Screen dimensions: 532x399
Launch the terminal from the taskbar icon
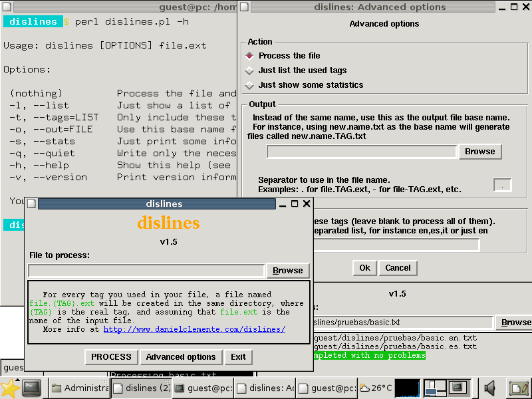pyautogui.click(x=31, y=388)
